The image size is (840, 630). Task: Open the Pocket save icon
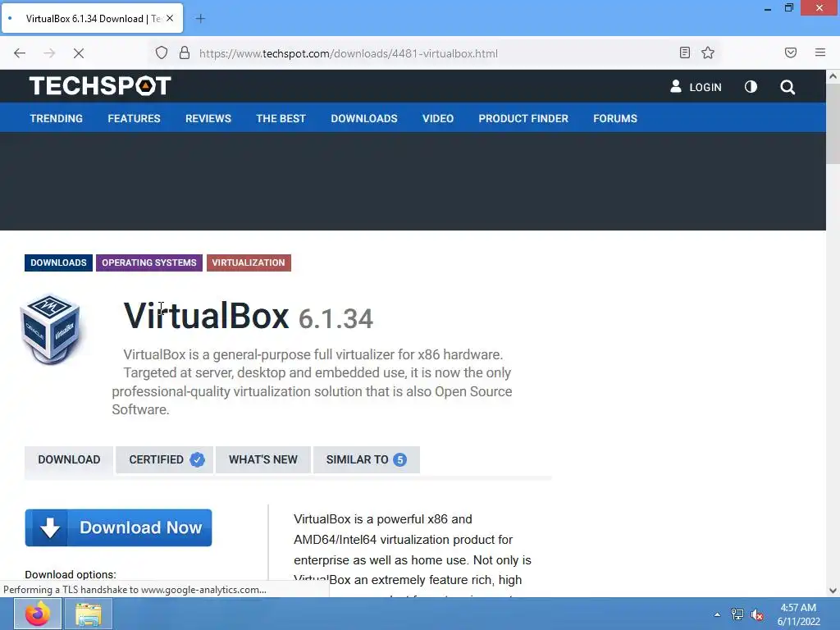791,52
